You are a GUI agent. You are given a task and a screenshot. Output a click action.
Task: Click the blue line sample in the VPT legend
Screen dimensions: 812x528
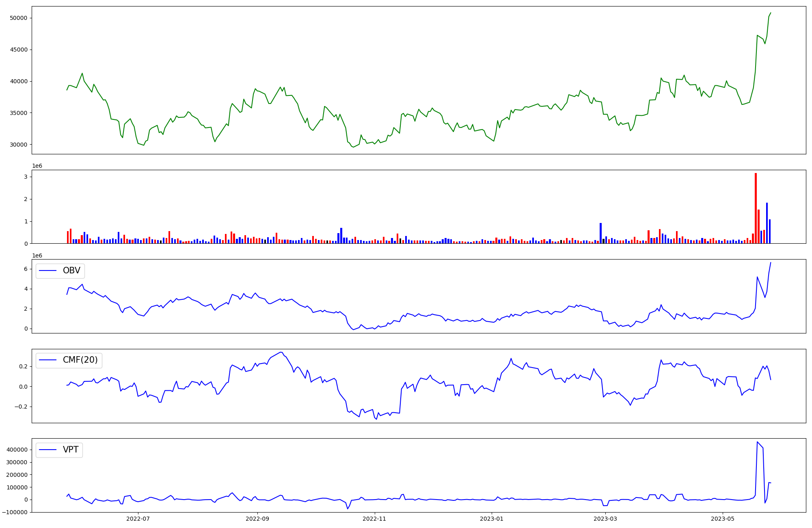pyautogui.click(x=48, y=450)
